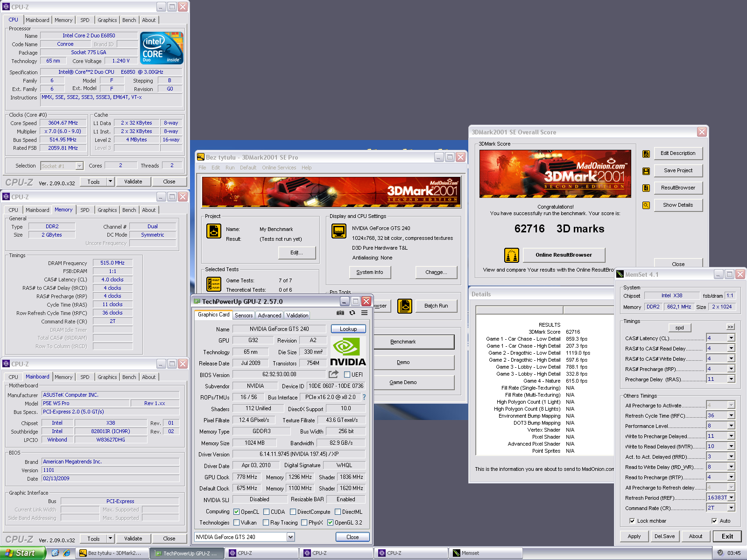Click the yellow icon beside Batch Run
This screenshot has width=747, height=560.
pos(405,306)
